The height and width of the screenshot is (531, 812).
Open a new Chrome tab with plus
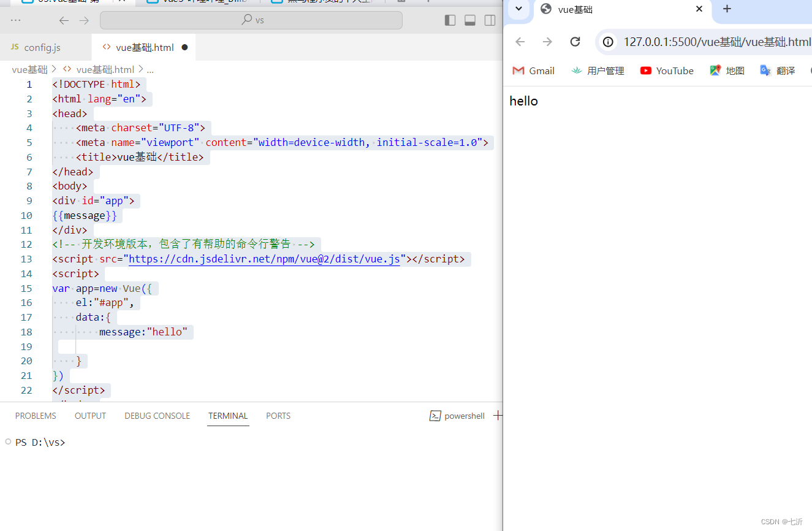click(x=727, y=9)
